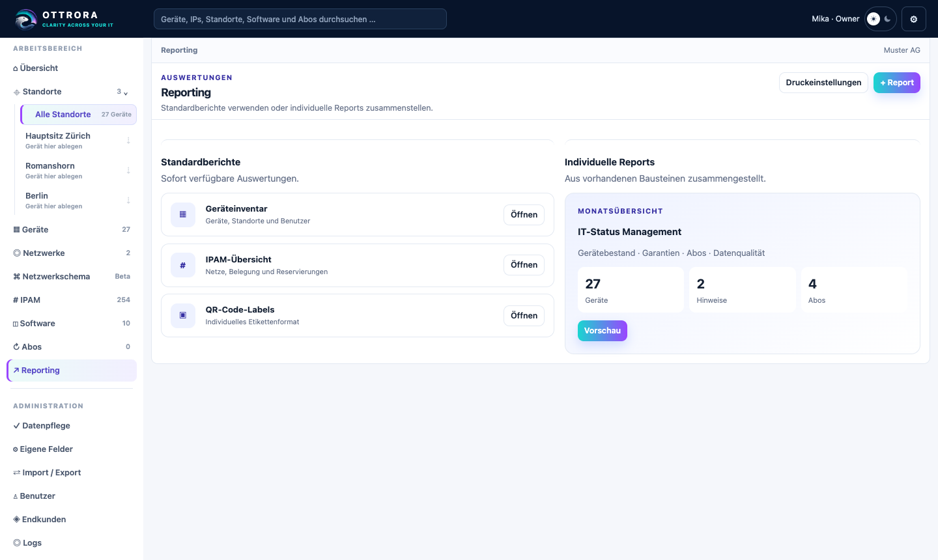Focus the global search field
The image size is (938, 560).
300,19
